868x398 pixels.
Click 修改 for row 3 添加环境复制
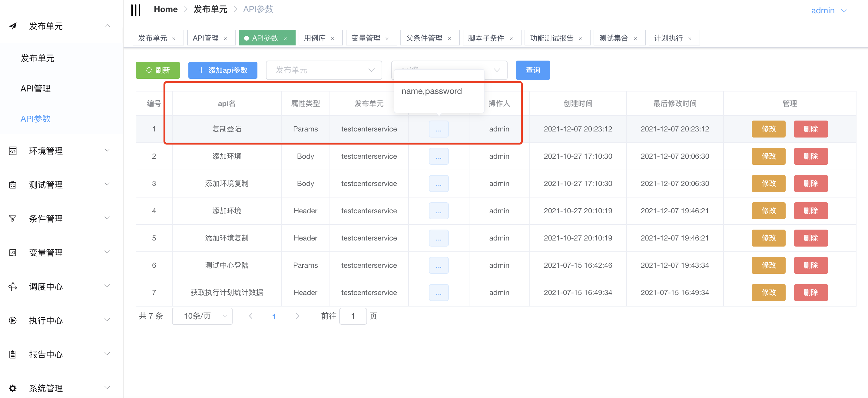tap(769, 184)
